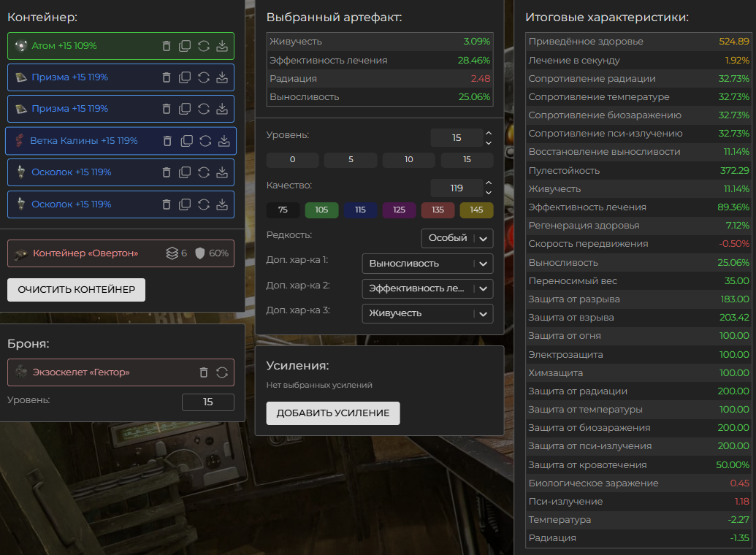Replace the Экзоскелет «Гектор» armor
This screenshot has height=555, width=756.
222,372
